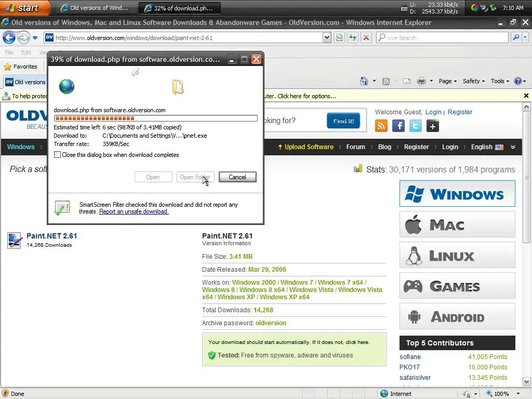
Task: Expand the address bar URL dropdown
Action: click(326, 37)
